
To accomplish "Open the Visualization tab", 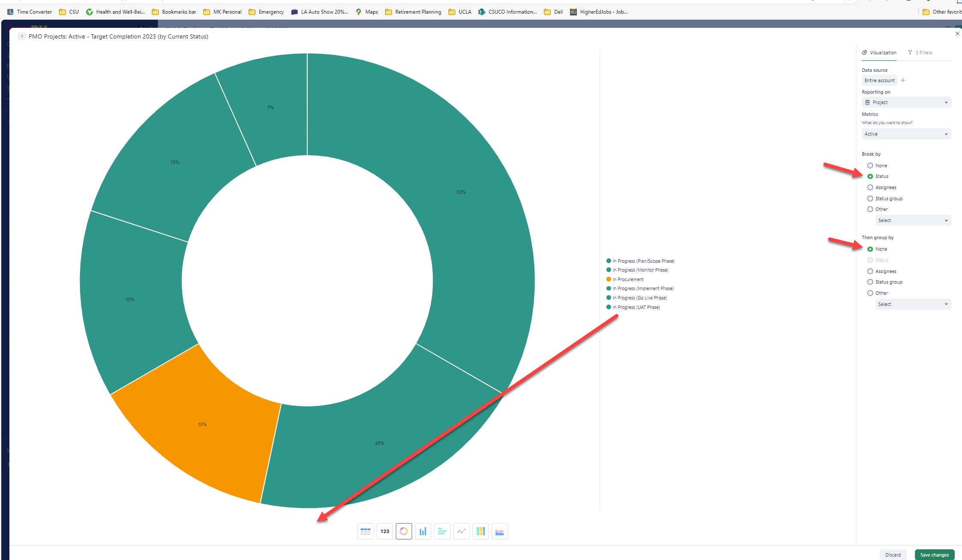I will [x=879, y=53].
